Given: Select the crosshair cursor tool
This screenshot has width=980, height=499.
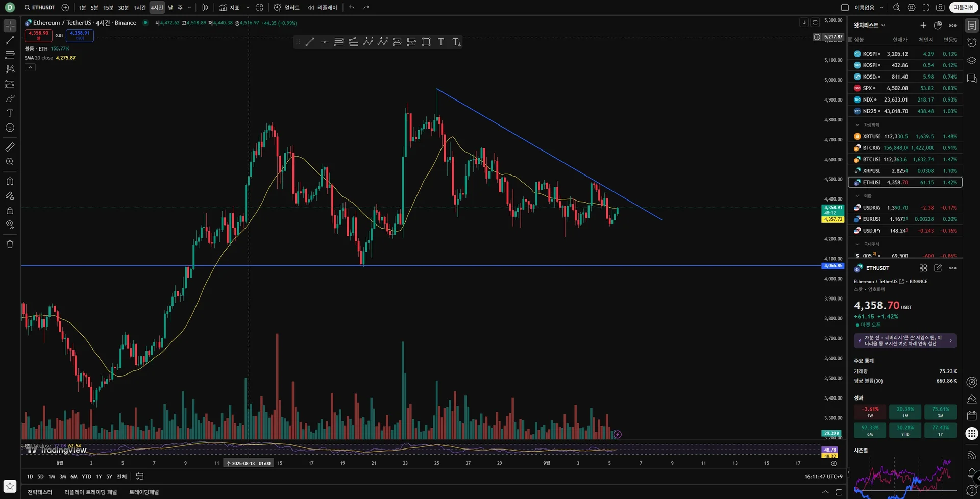Looking at the screenshot, I should (10, 26).
